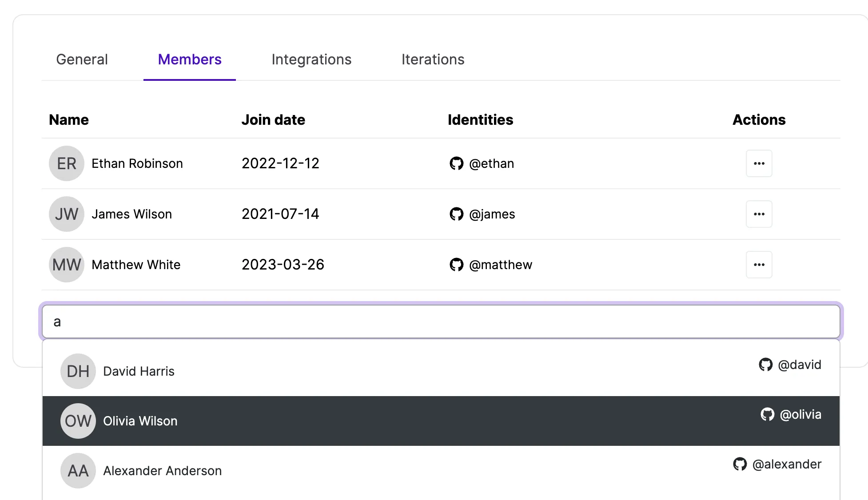
Task: Click the GitHub icon beside @matthew
Action: (456, 265)
